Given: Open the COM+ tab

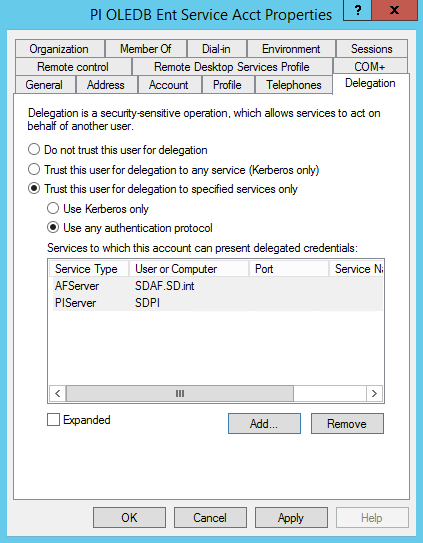Looking at the screenshot, I should 370,67.
